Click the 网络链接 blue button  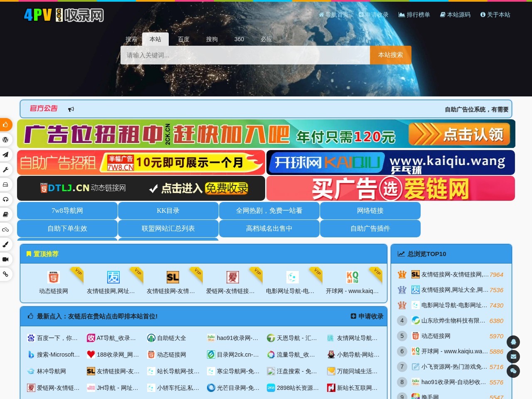[x=370, y=211]
